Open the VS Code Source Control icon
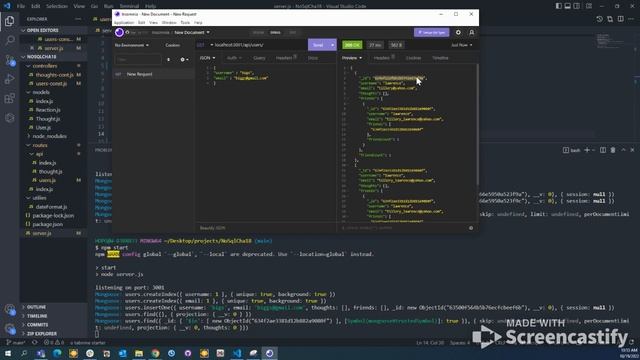This screenshot has height=360, width=640. 9,60
